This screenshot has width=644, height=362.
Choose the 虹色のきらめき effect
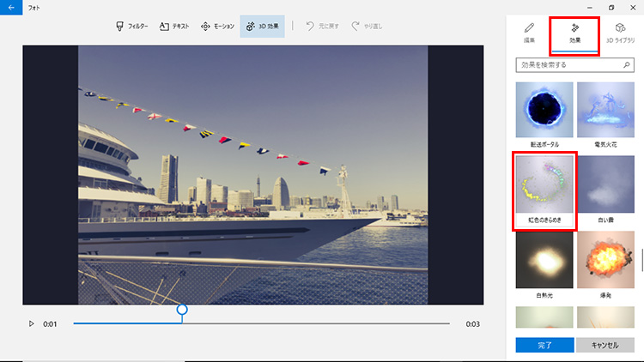(544, 184)
